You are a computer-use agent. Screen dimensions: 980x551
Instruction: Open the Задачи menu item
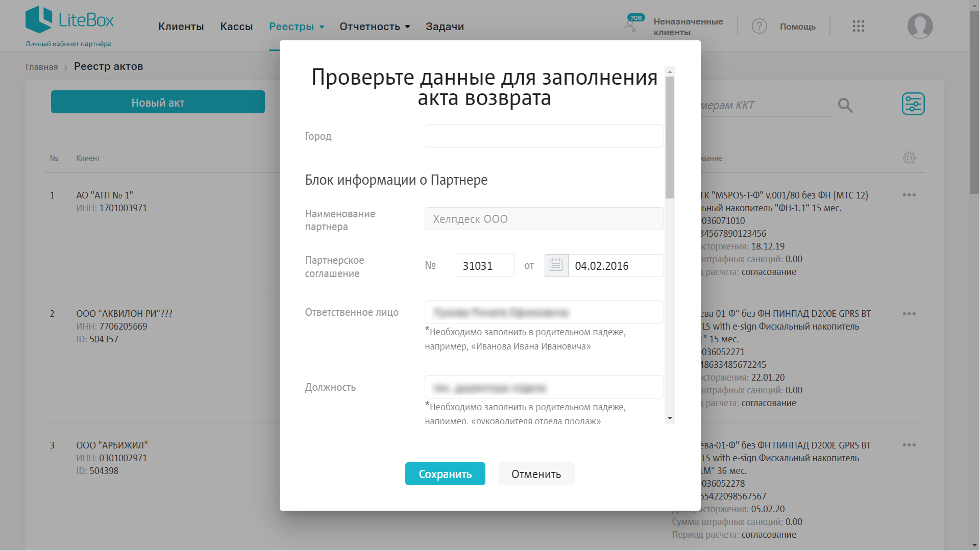coord(445,27)
